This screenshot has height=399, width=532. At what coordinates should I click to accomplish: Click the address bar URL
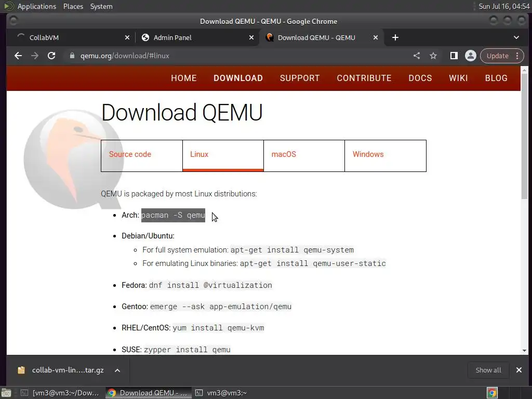coord(125,56)
